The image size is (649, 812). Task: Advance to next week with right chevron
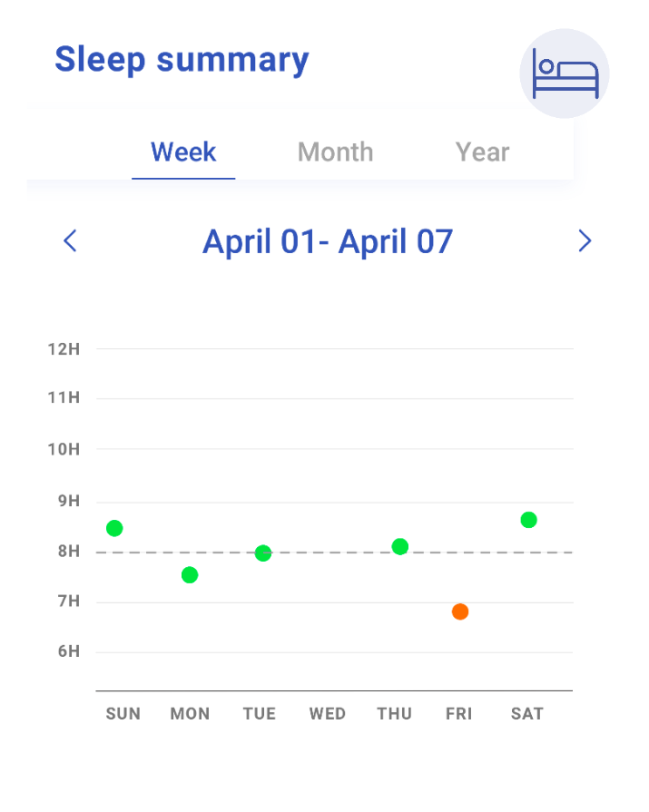tap(585, 240)
